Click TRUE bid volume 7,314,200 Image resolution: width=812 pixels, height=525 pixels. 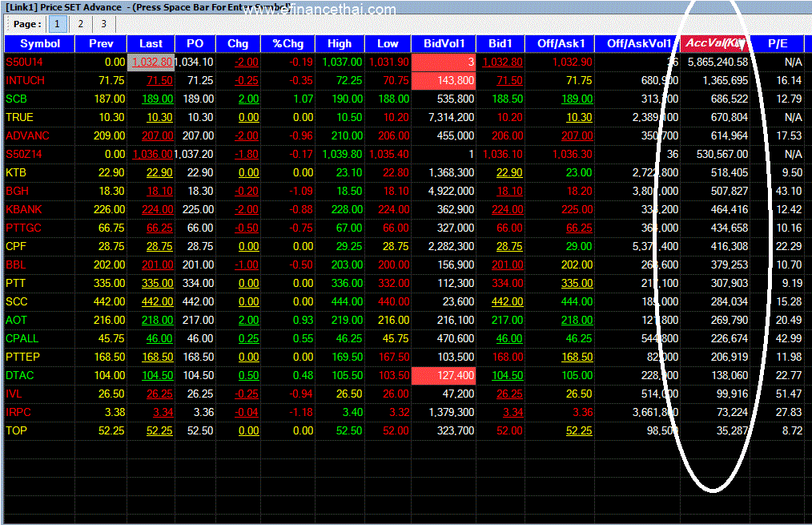[x=451, y=117]
